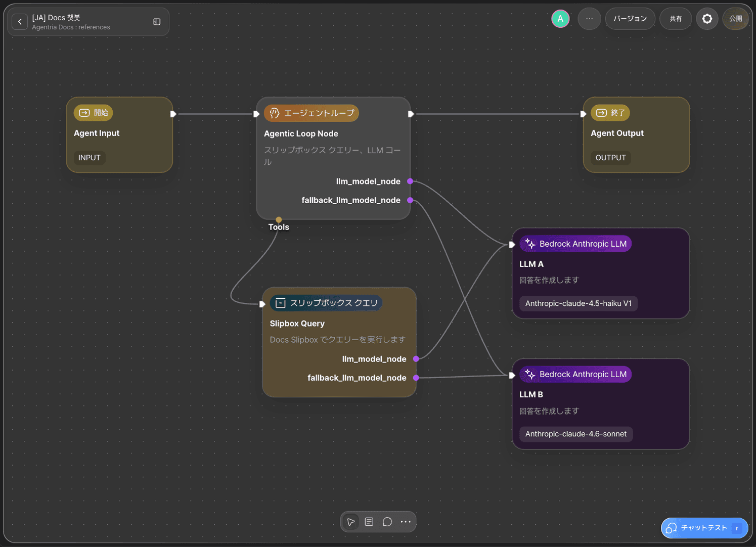The width and height of the screenshot is (756, 547).
Task: Select the Slipbox Query node title
Action: (297, 324)
